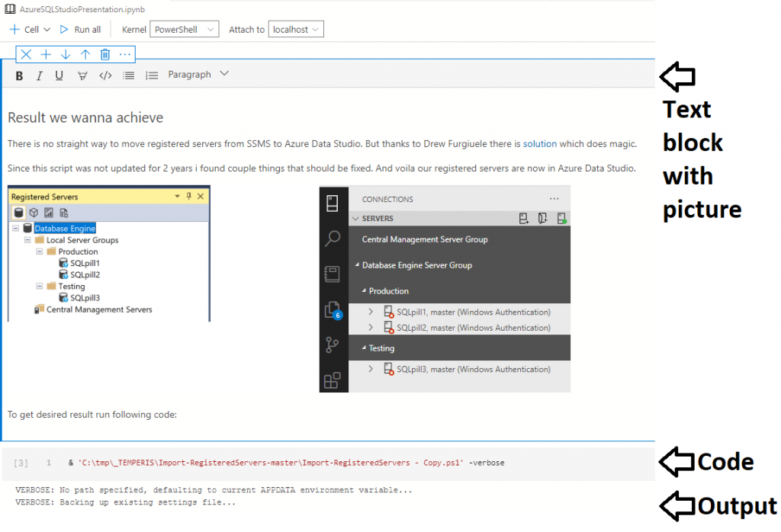The image size is (781, 532).
Task: Select Local Server Groups folder
Action: click(82, 240)
